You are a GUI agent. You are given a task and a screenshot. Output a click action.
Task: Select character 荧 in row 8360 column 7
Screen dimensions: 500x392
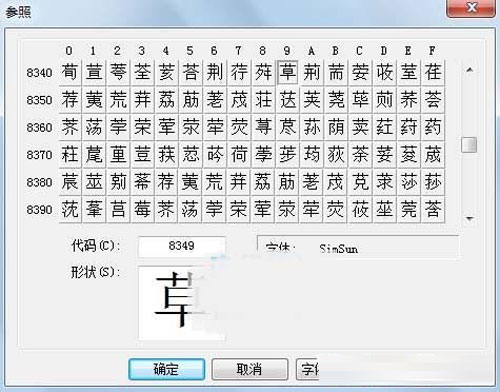tap(239, 127)
